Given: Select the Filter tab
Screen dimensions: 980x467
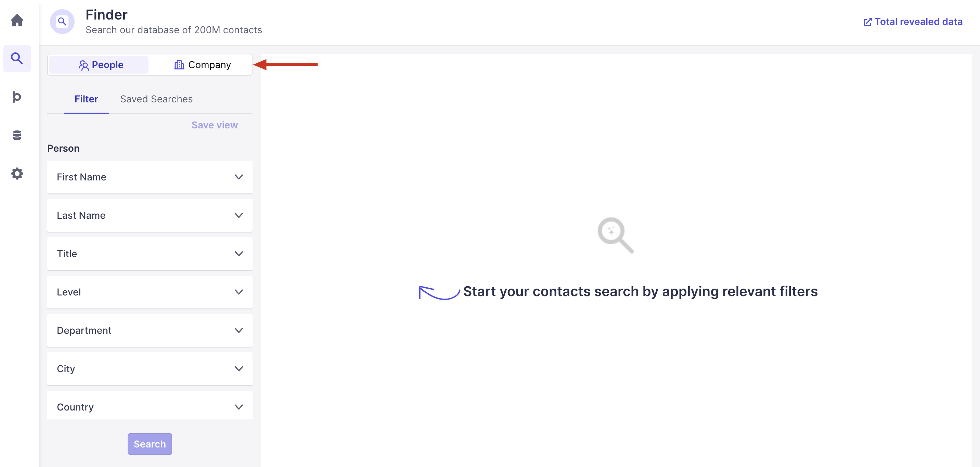Looking at the screenshot, I should pyautogui.click(x=86, y=99).
